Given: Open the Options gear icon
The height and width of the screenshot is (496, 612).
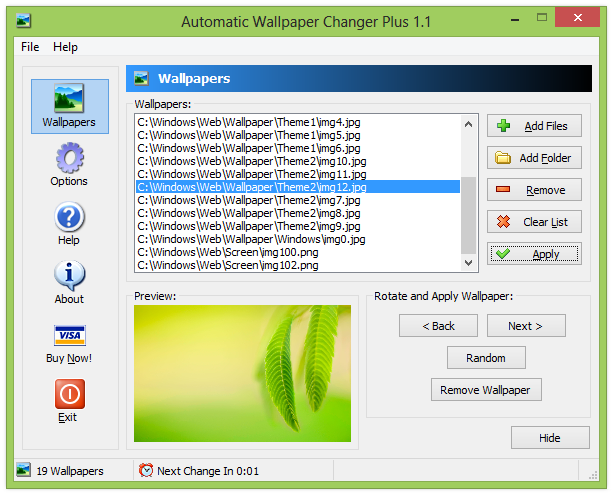Looking at the screenshot, I should (69, 158).
